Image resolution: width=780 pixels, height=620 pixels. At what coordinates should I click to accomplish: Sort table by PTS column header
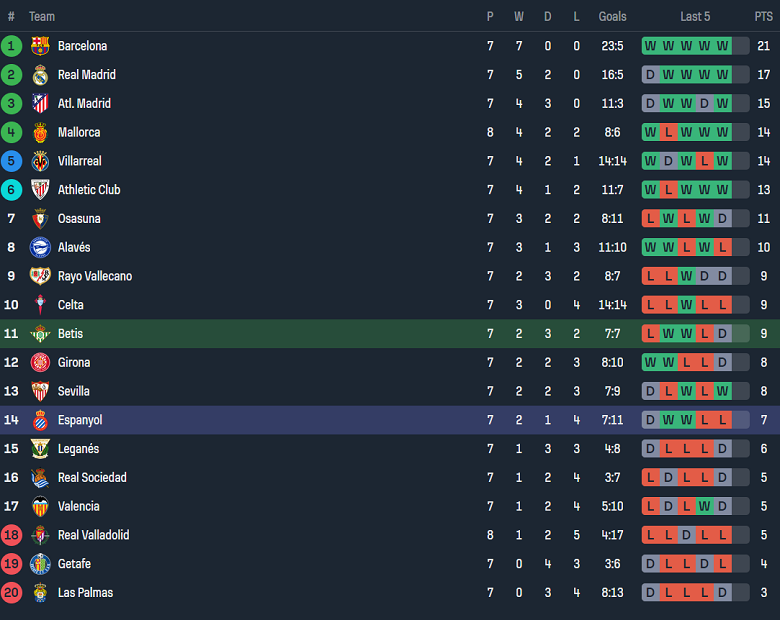tap(763, 16)
